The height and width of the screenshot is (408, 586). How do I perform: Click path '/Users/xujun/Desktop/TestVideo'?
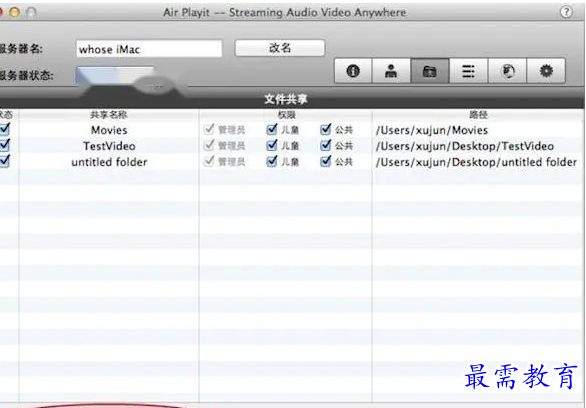465,146
